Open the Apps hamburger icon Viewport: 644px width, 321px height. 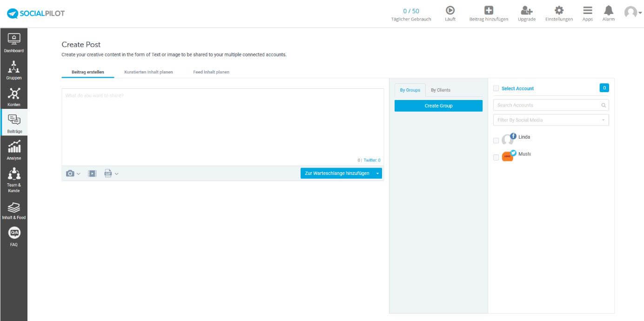click(588, 10)
